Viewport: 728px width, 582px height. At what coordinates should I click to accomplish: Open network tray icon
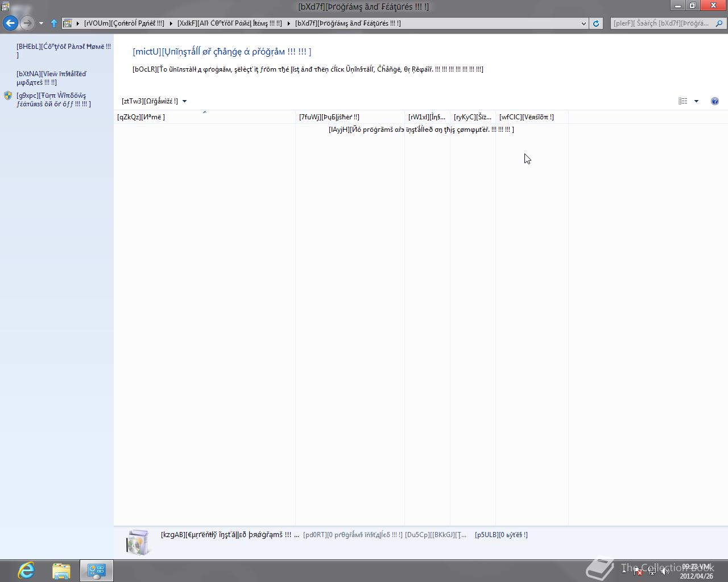click(x=652, y=571)
